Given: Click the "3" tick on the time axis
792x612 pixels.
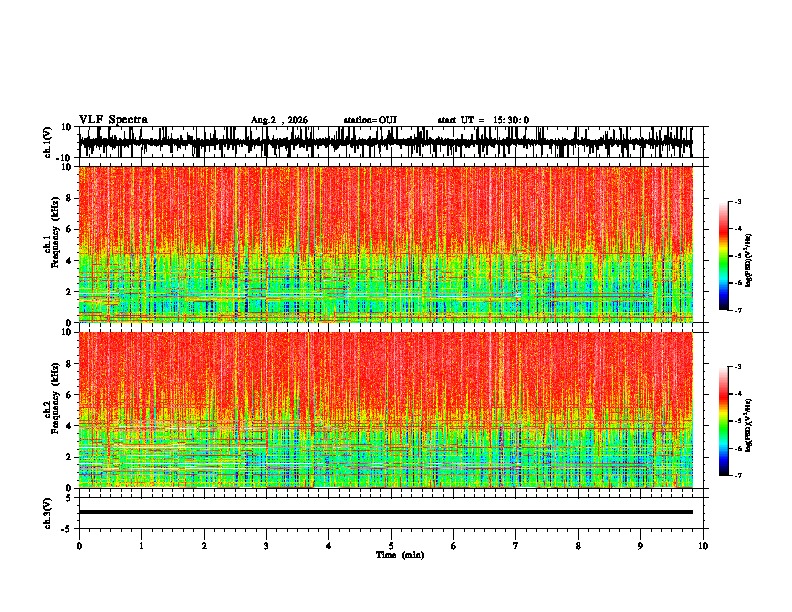Looking at the screenshot, I should click(x=266, y=546).
